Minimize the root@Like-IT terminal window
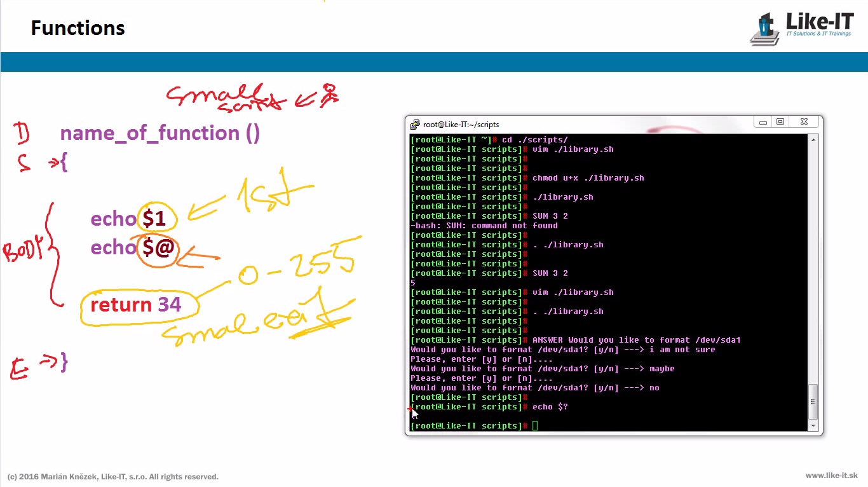868x487 pixels. click(x=763, y=122)
